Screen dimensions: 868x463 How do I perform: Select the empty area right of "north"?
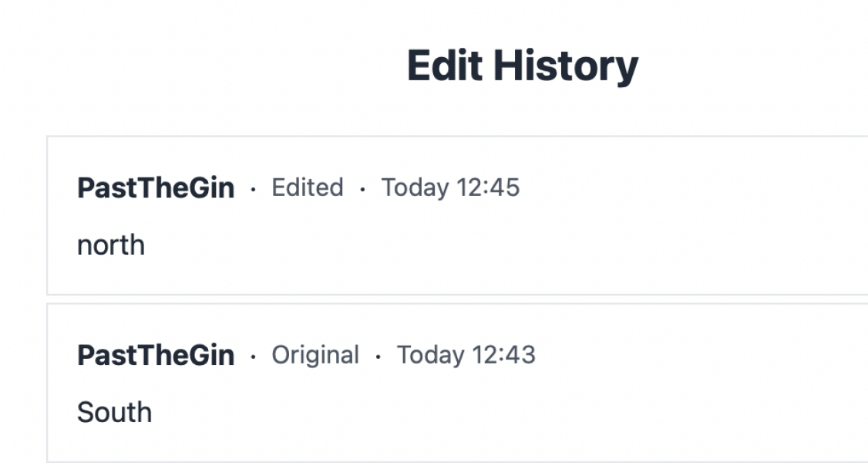(x=463, y=245)
